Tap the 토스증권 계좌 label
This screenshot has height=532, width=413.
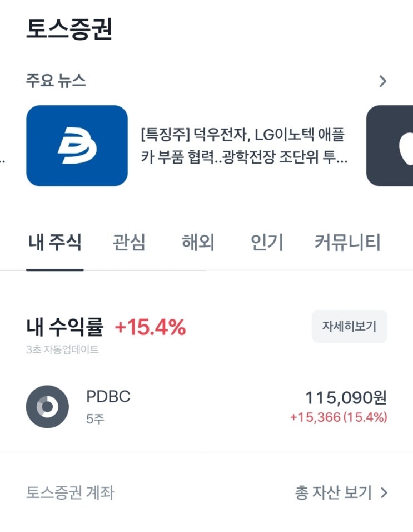[x=70, y=492]
